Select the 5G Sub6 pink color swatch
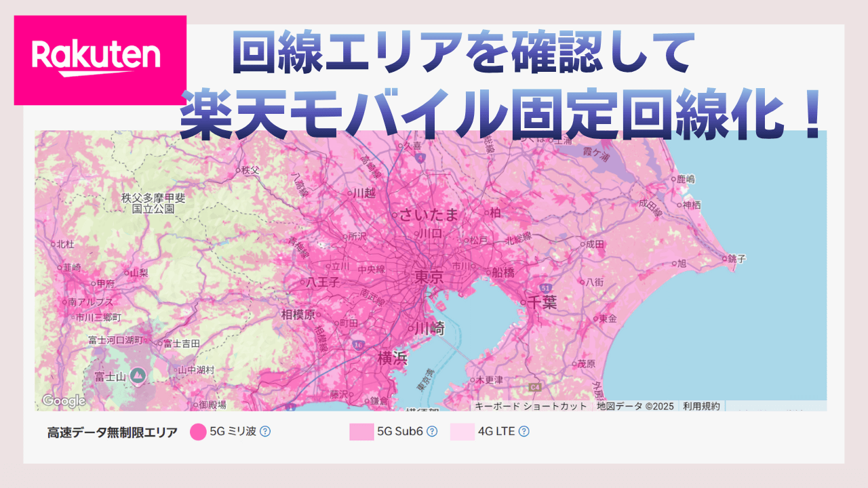Screen dimensions: 868x488 point(362,432)
